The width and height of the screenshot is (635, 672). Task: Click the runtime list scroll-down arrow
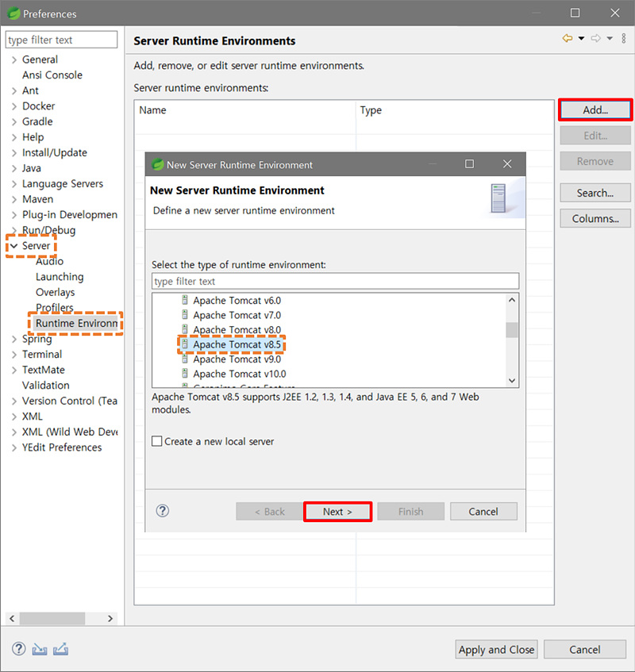click(x=511, y=381)
